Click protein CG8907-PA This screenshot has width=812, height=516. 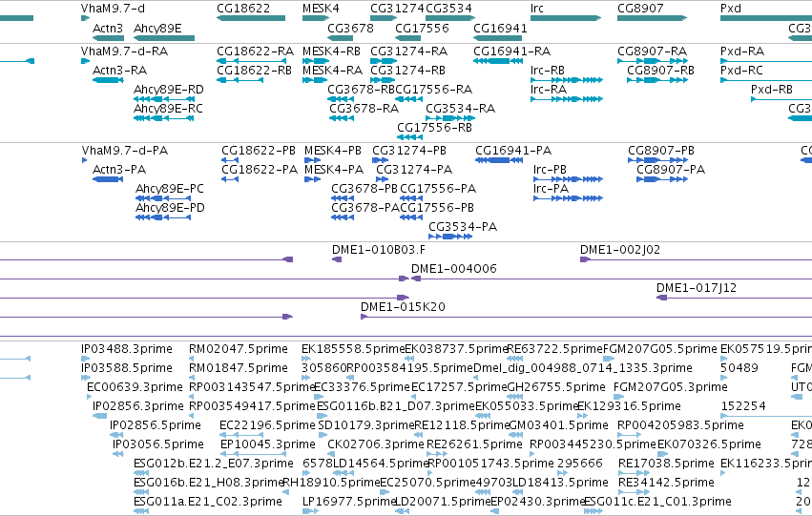[x=662, y=179]
